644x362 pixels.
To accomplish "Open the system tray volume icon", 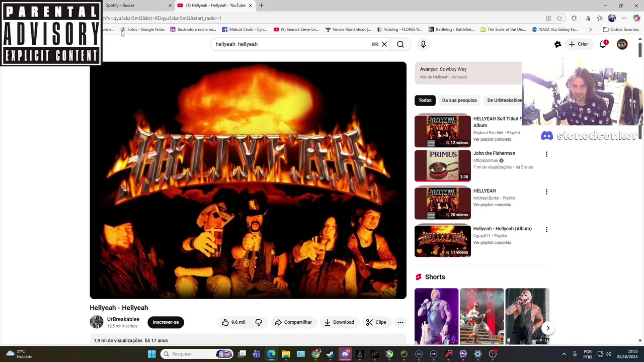I will click(x=608, y=354).
